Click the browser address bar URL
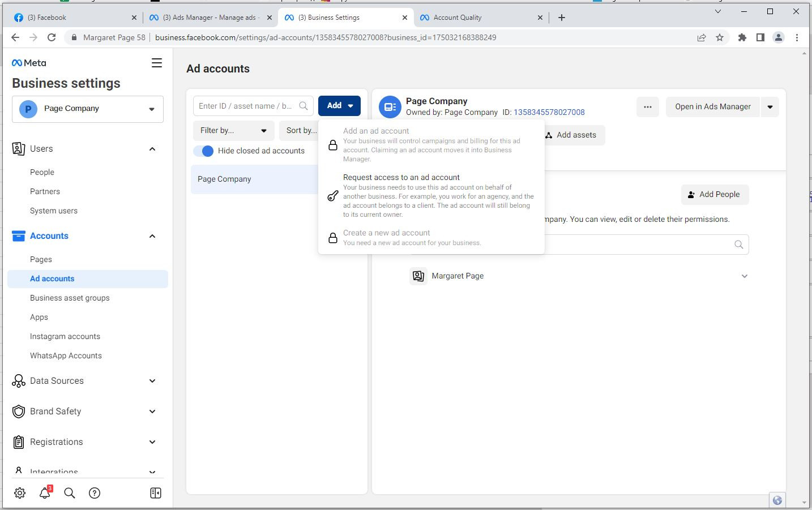The height and width of the screenshot is (510, 812). (326, 37)
